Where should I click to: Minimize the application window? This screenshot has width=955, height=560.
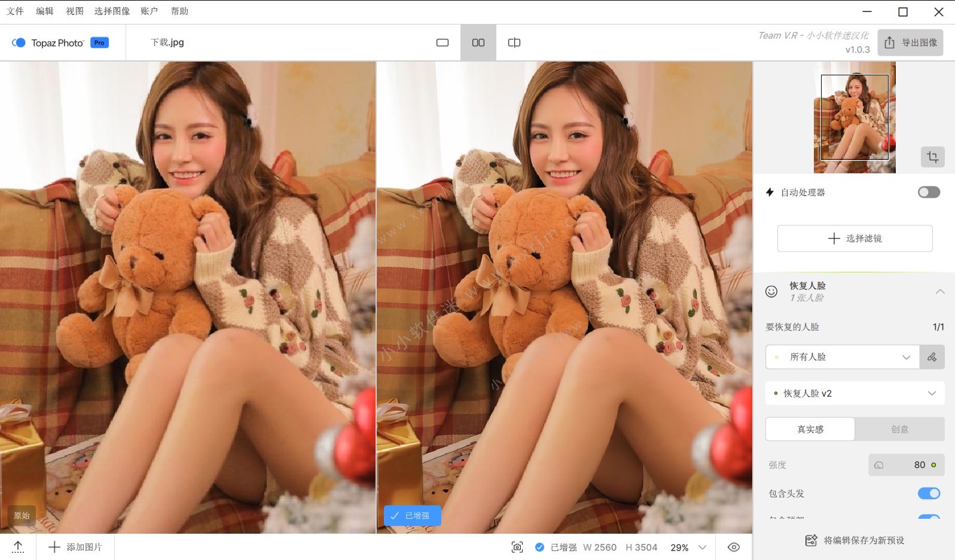pos(867,11)
